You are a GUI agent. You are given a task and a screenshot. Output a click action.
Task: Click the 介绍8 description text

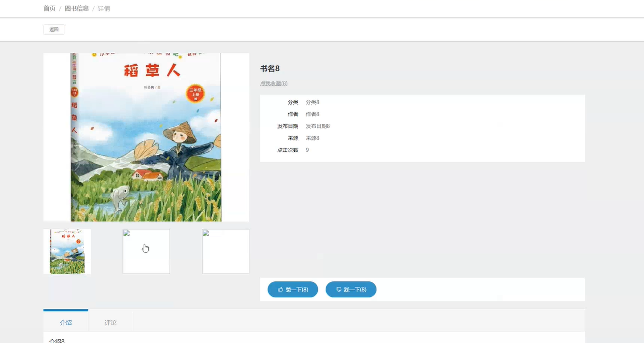(x=57, y=340)
